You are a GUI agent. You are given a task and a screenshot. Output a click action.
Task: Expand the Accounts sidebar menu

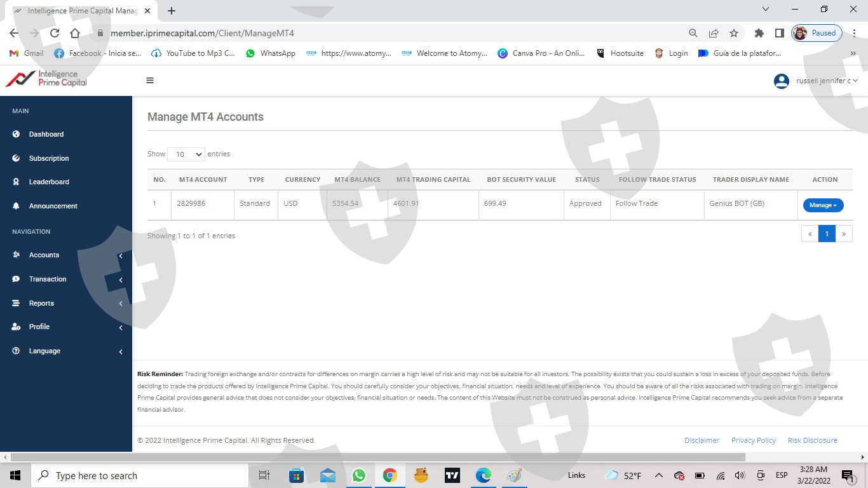click(66, 255)
